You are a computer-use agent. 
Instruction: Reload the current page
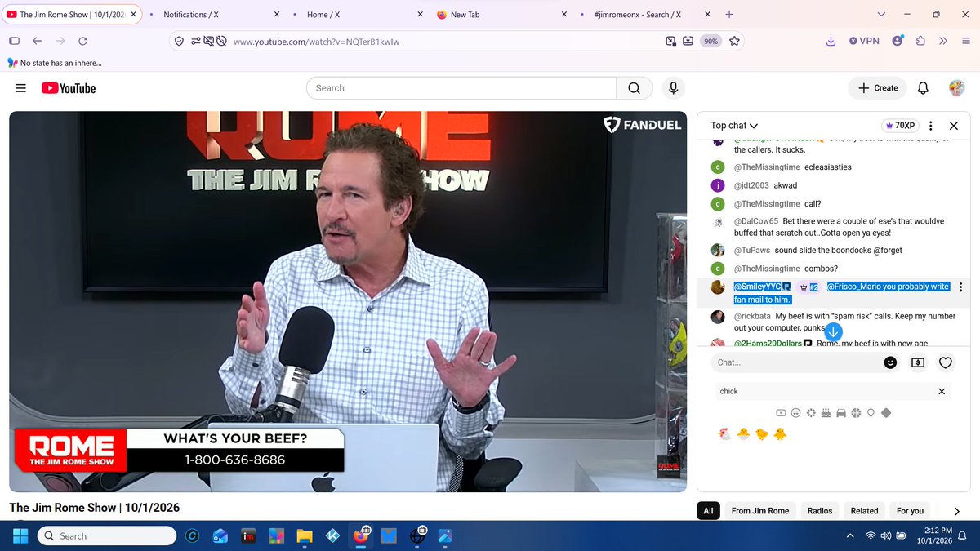(x=82, y=41)
